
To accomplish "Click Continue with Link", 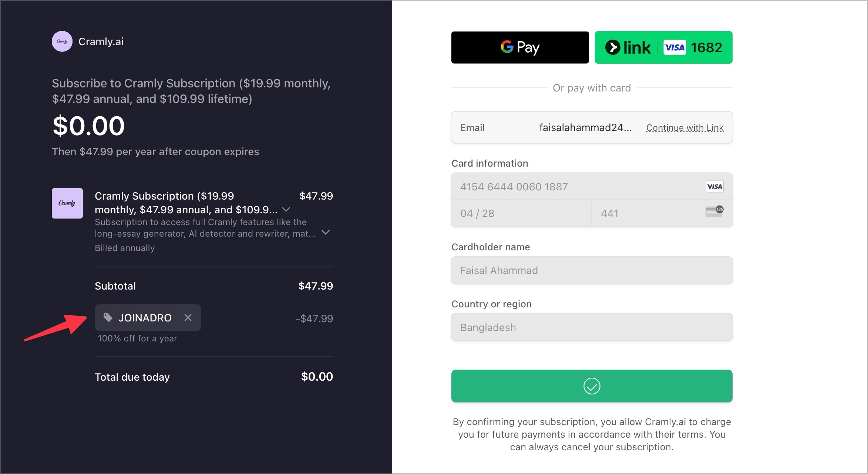I will pos(684,128).
